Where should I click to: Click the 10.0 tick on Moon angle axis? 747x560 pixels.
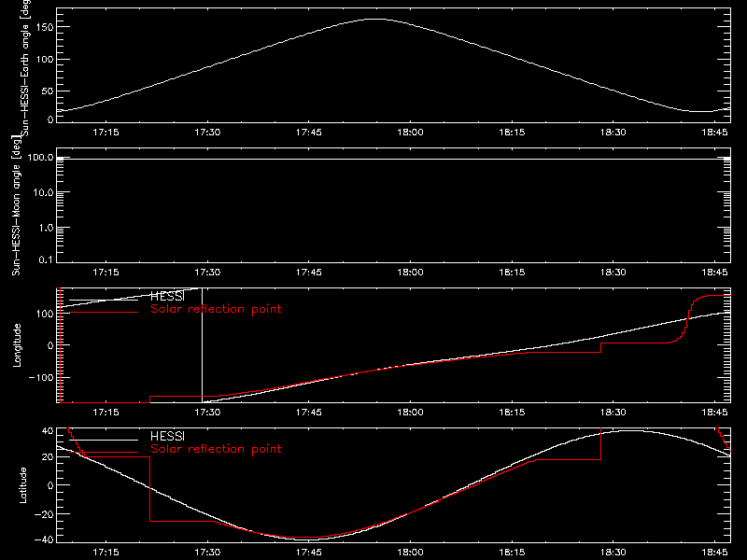pyautogui.click(x=43, y=193)
